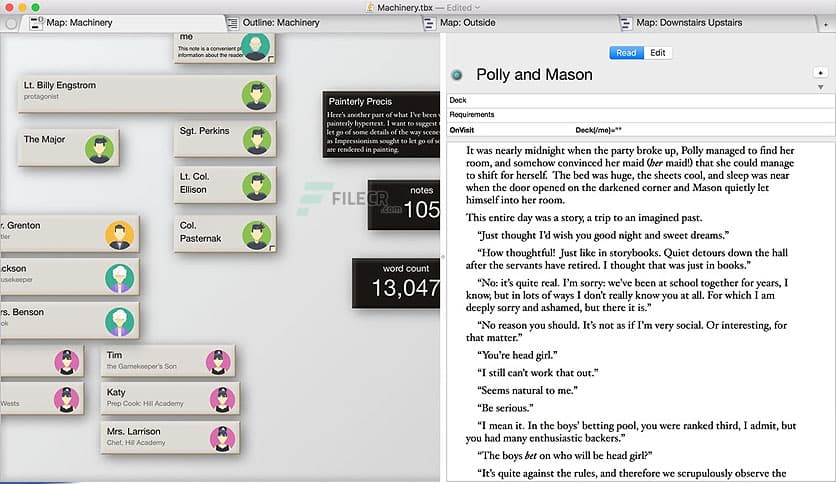Screen dimensions: 836x484
Task: Collapse key attributes with the disclosure triangle
Action: (x=821, y=87)
